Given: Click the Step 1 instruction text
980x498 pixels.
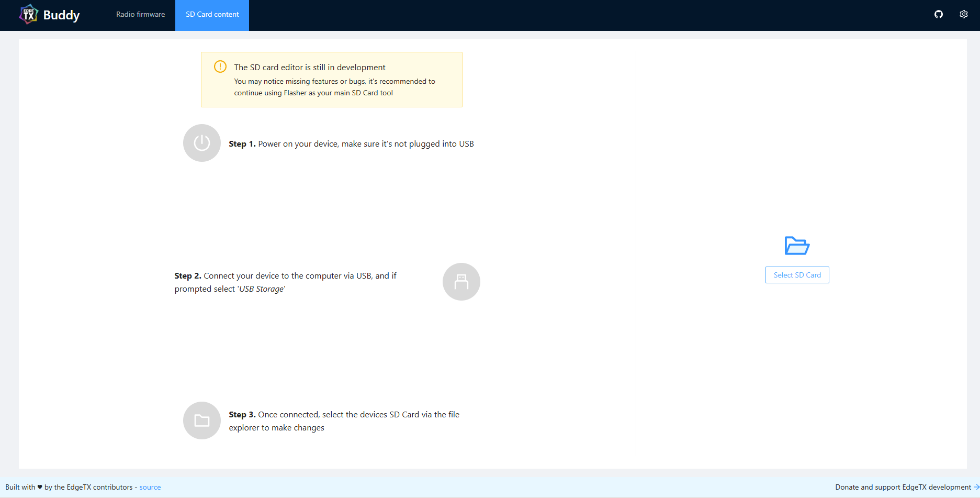Looking at the screenshot, I should [351, 143].
